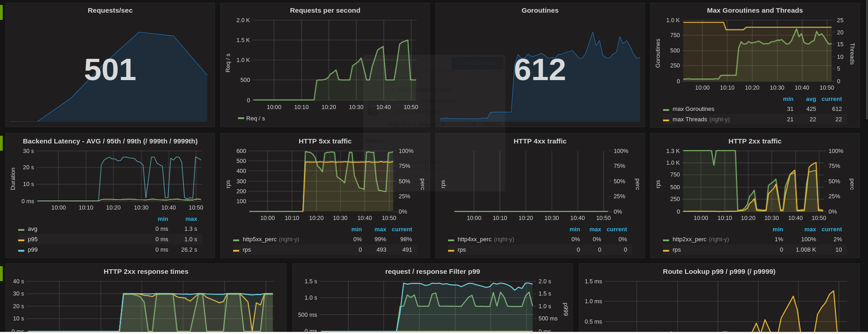Click the 1.008 K rps max value
Viewport: 868px width, 334px height.
point(806,250)
